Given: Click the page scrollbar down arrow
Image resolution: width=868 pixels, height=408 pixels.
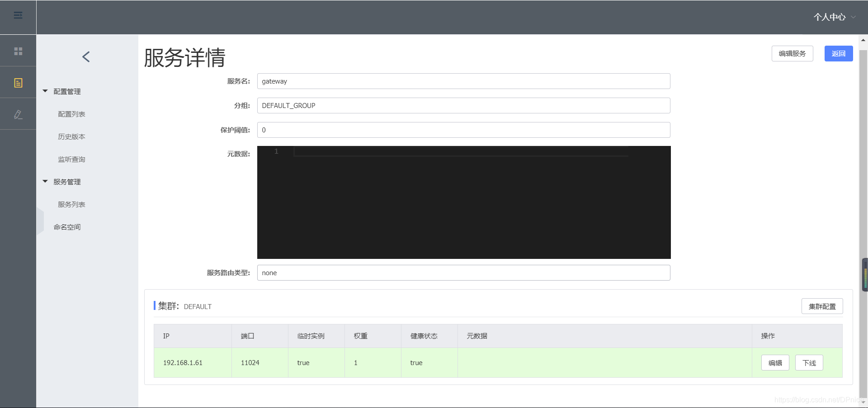Looking at the screenshot, I should point(863,402).
